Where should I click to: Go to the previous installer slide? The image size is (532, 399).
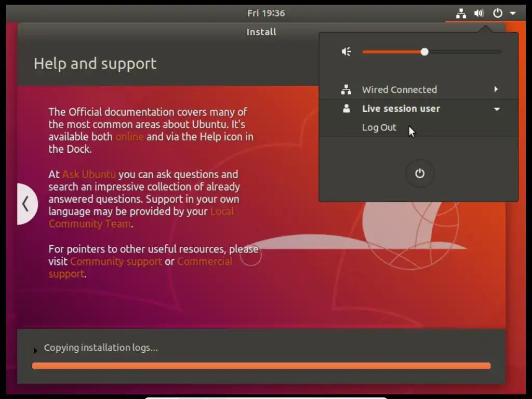(27, 204)
